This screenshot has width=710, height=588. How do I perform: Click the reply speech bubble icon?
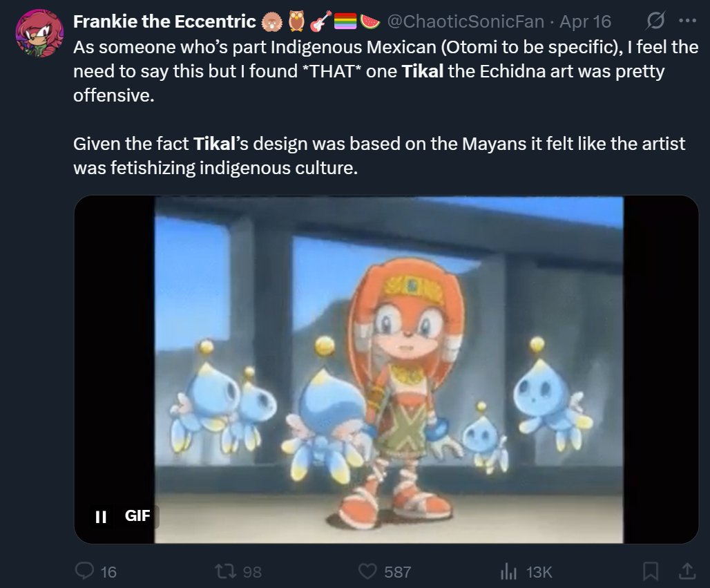84,571
